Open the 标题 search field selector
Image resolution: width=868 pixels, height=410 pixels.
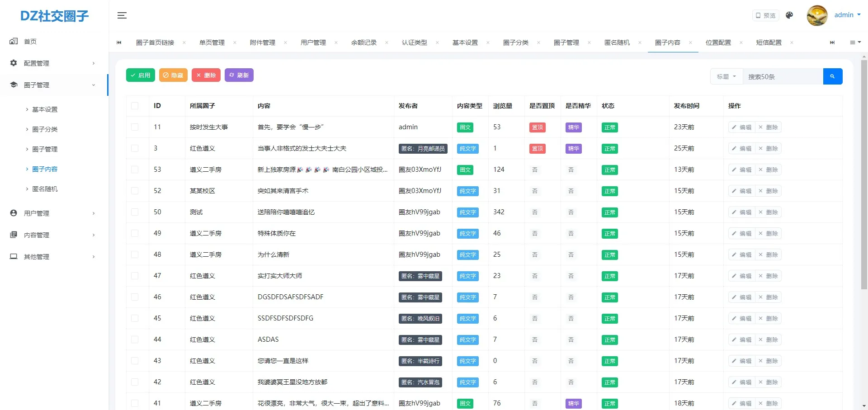click(x=726, y=76)
